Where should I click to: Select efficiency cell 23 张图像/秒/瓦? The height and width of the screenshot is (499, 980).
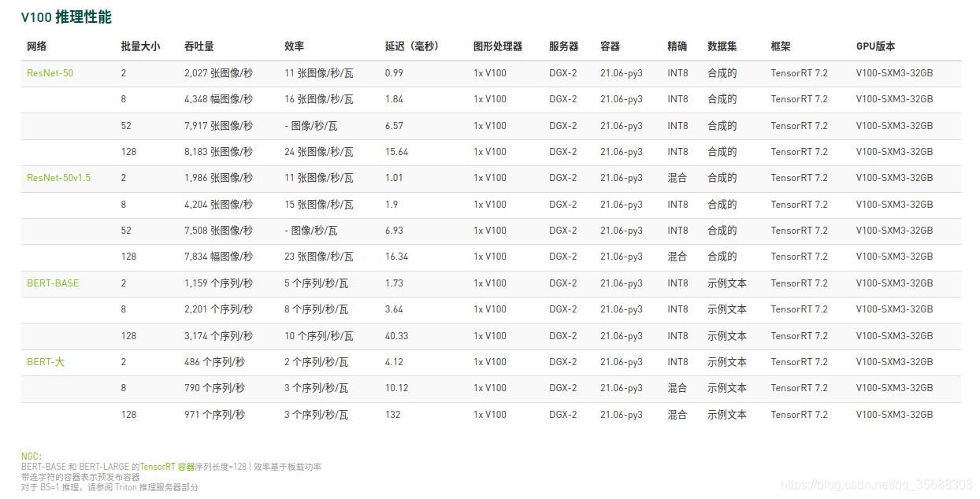click(x=319, y=257)
